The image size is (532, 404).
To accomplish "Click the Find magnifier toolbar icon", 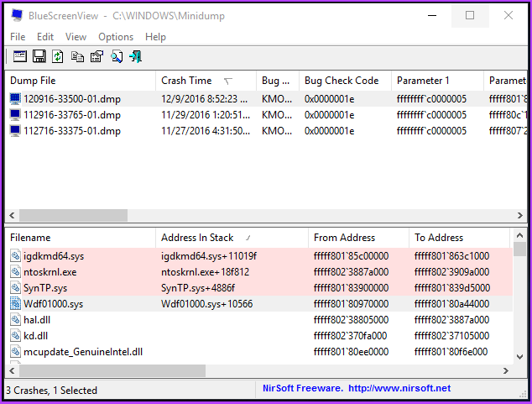I will click(117, 56).
